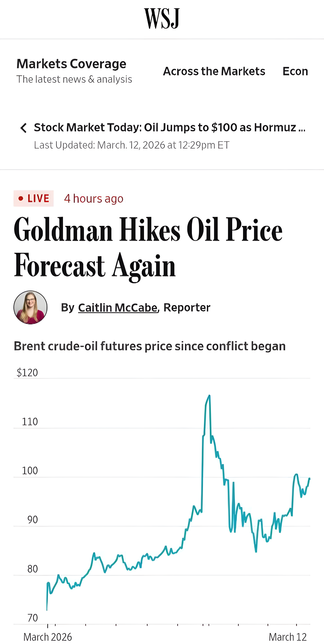
Task: Go back using the left chevron arrow
Action: point(23,128)
